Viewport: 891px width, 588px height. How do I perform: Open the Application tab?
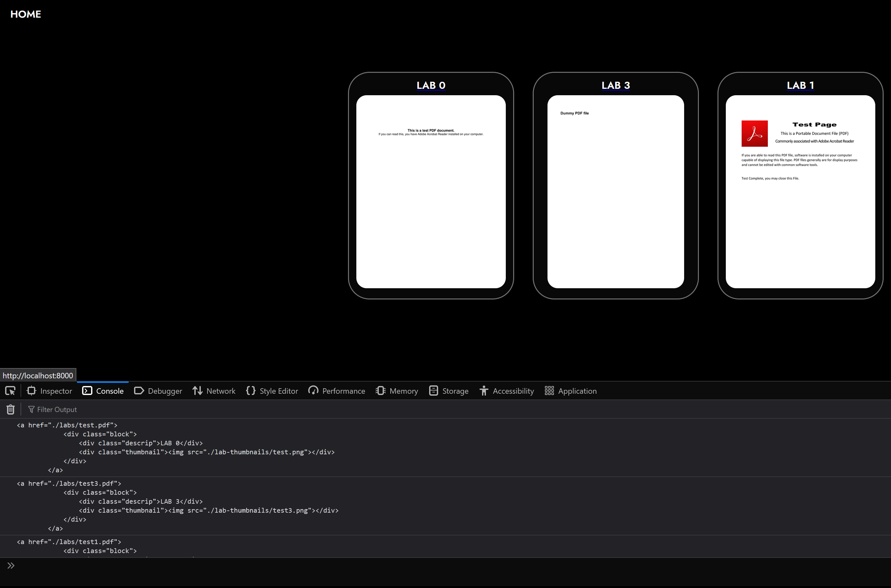[x=571, y=391]
